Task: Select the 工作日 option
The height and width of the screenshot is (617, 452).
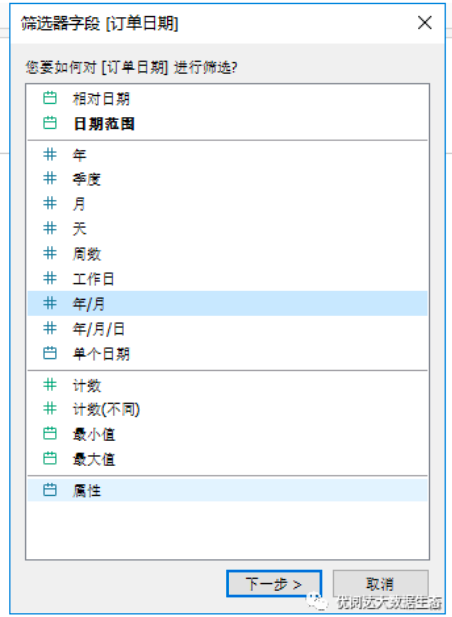Action: tap(227, 279)
